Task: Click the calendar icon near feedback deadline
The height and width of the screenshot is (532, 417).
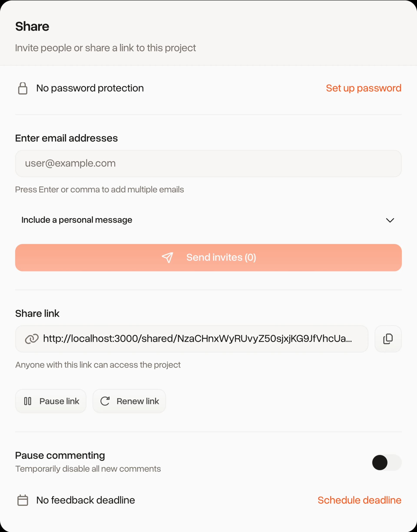Action: tap(23, 500)
